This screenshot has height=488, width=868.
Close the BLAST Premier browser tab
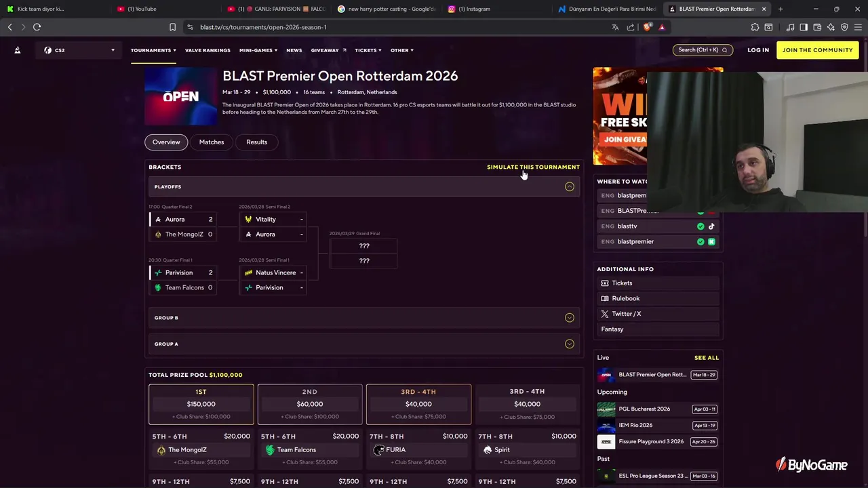coord(764,9)
